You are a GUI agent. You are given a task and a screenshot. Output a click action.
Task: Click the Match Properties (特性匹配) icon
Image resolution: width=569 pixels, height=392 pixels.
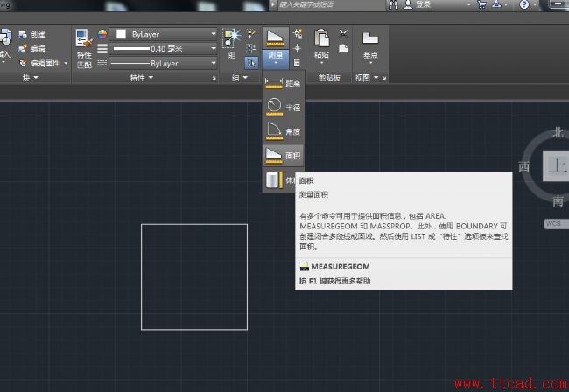coord(84,38)
